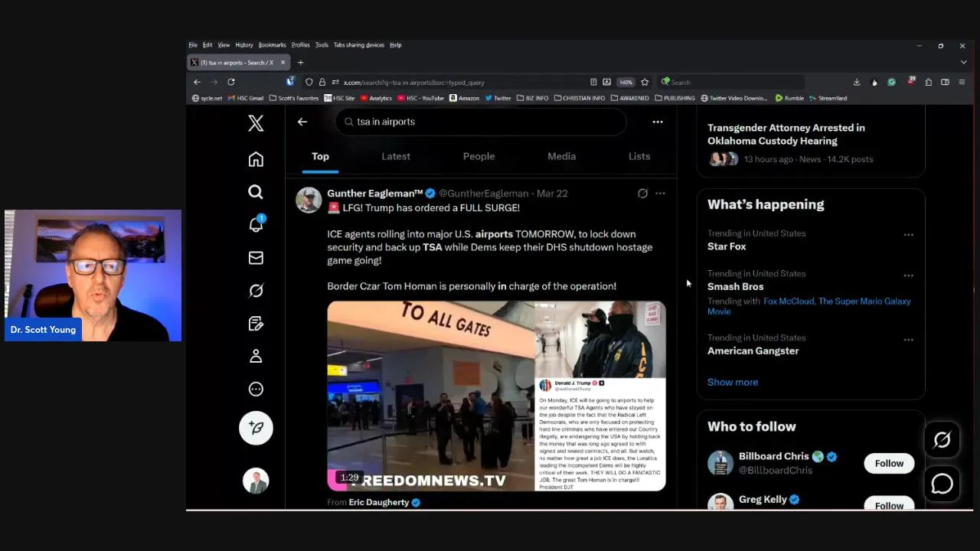Click the browser Search box
The image size is (980, 551).
tap(731, 82)
